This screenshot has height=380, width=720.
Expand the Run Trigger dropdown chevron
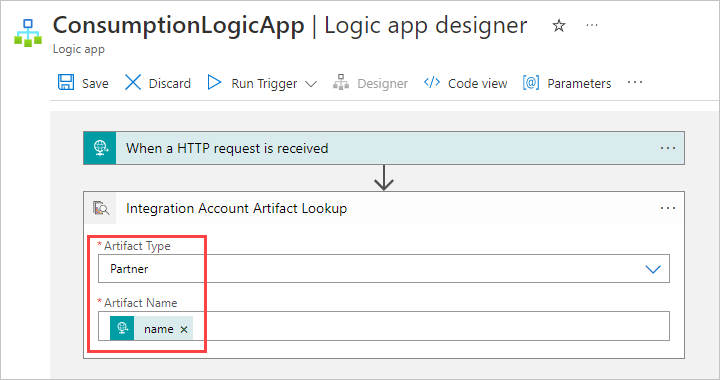(311, 84)
